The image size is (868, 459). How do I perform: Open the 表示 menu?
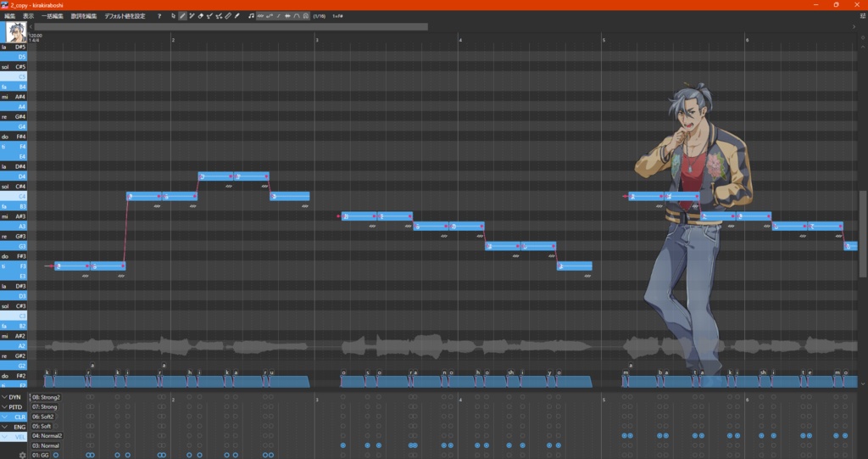point(28,16)
